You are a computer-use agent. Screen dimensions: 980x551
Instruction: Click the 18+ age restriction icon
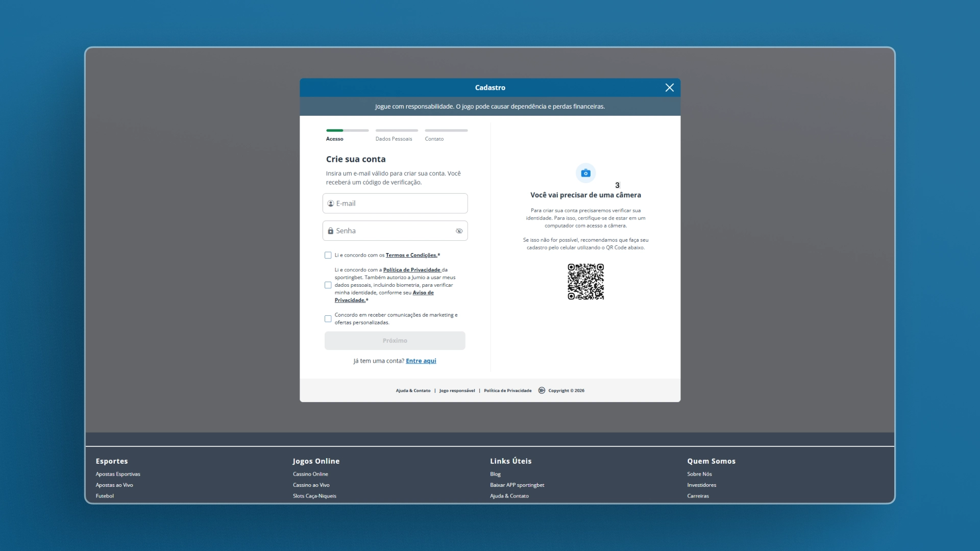click(x=542, y=391)
